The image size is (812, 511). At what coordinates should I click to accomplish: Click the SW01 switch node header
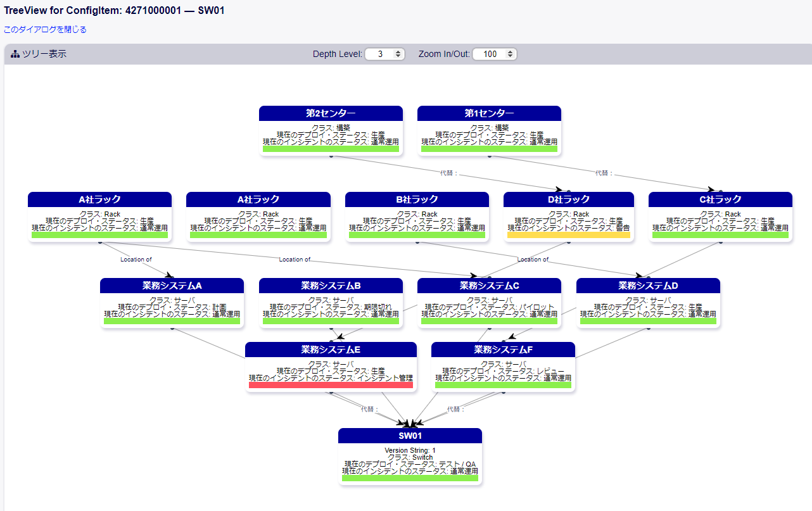click(410, 436)
